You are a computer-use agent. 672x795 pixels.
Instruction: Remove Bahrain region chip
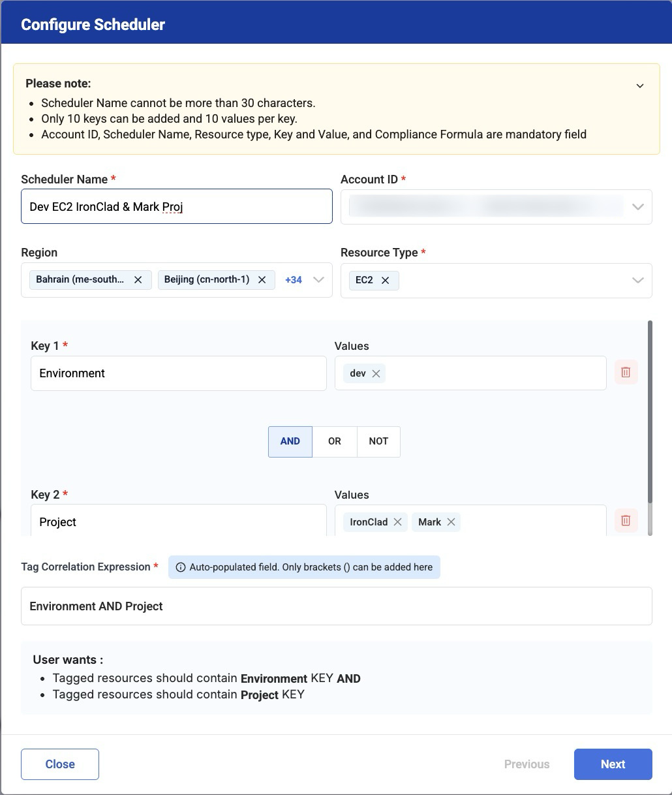[138, 279]
